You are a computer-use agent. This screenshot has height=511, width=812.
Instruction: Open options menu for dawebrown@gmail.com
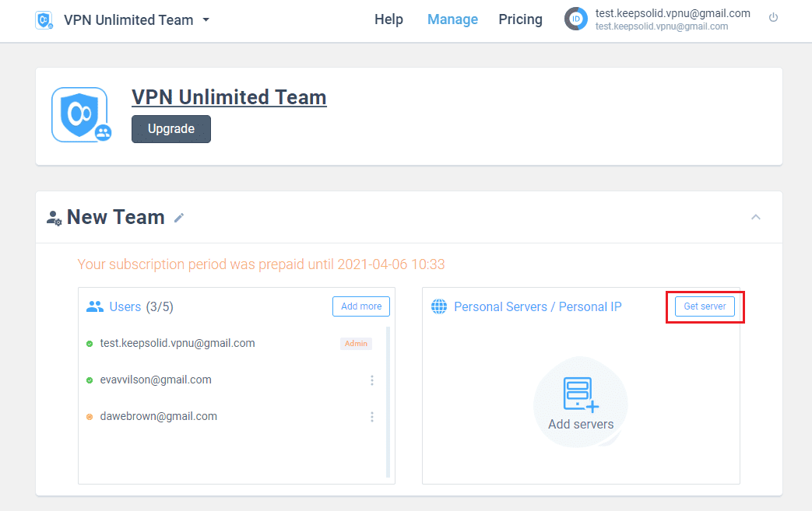(x=372, y=417)
